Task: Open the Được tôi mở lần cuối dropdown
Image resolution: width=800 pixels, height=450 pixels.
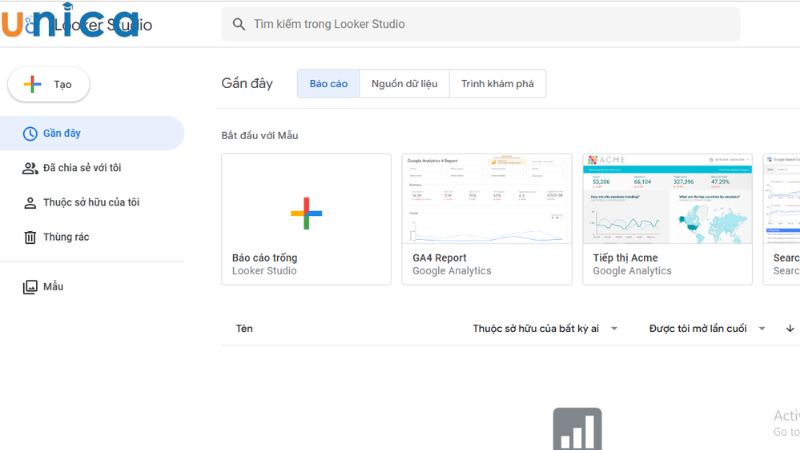Action: (x=707, y=329)
